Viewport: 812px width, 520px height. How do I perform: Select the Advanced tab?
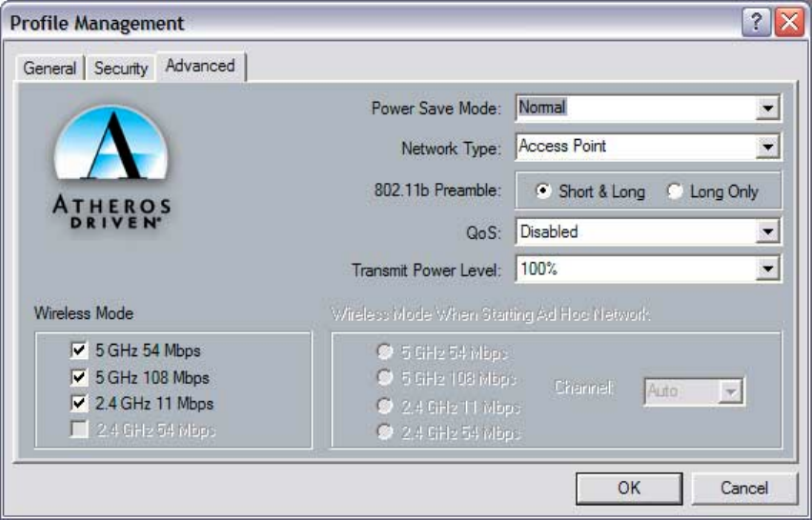200,67
